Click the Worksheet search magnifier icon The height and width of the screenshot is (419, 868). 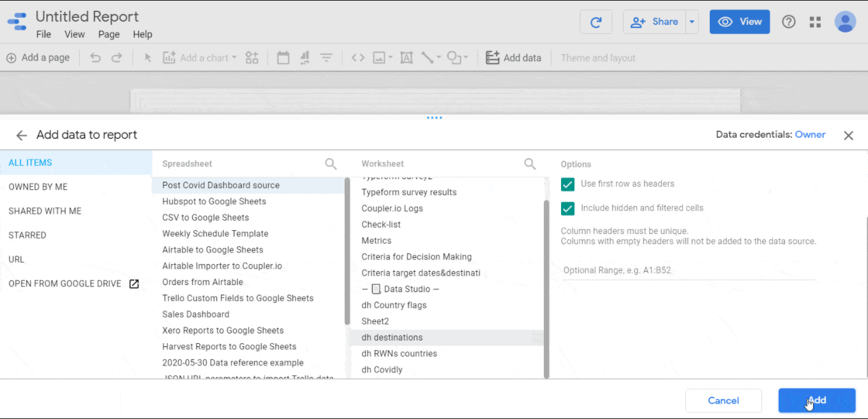(x=530, y=164)
